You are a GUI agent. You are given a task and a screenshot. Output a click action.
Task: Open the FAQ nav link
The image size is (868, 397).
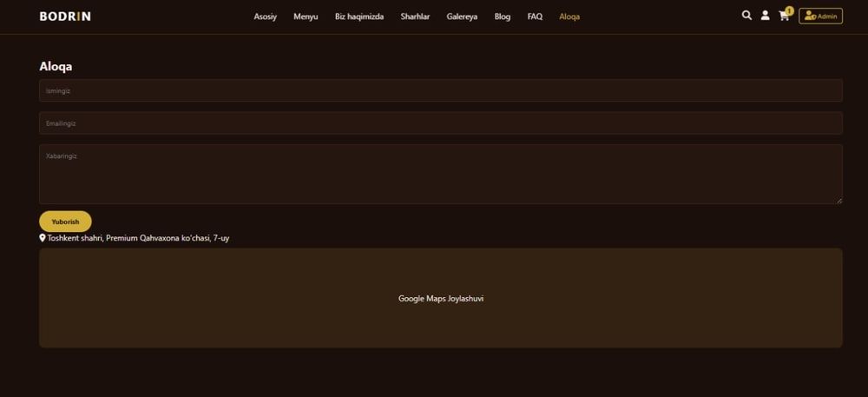tap(535, 17)
